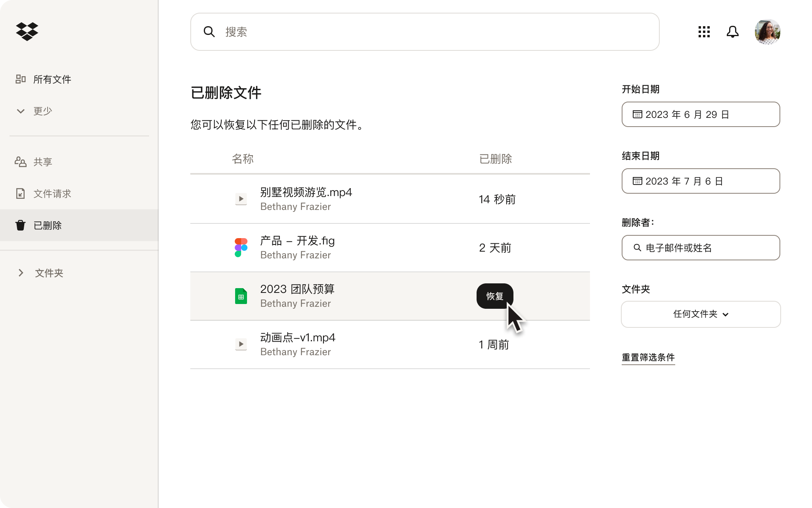Click the 2 天前 deleted time
This screenshot has height=508, width=812.
(495, 248)
